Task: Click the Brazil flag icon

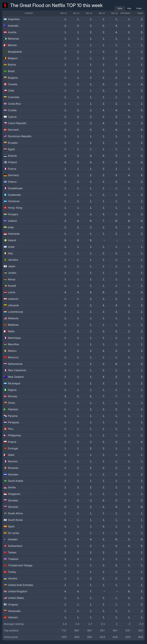Action: 5,71
